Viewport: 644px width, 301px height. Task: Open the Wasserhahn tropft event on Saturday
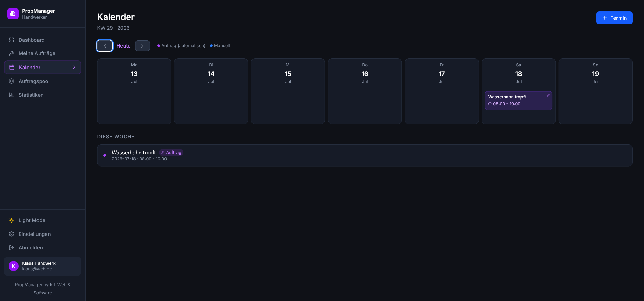[x=518, y=101]
